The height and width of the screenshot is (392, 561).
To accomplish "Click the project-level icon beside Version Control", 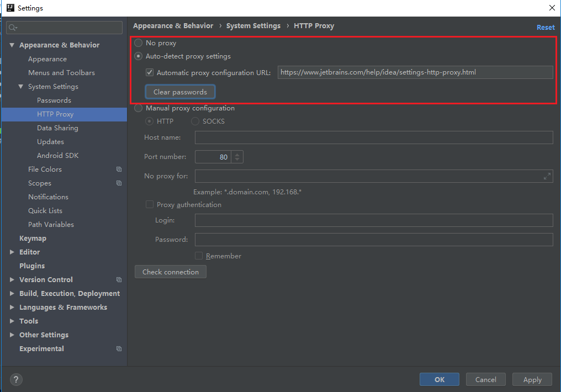I will point(119,280).
